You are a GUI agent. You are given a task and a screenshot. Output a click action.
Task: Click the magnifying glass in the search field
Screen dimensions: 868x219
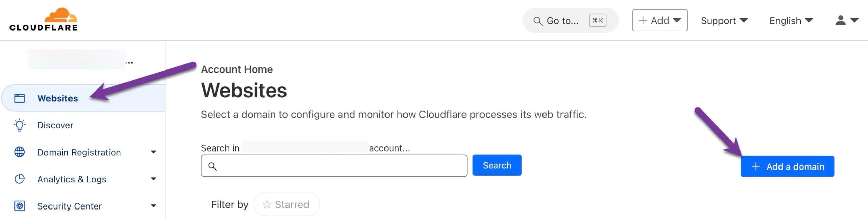(213, 166)
